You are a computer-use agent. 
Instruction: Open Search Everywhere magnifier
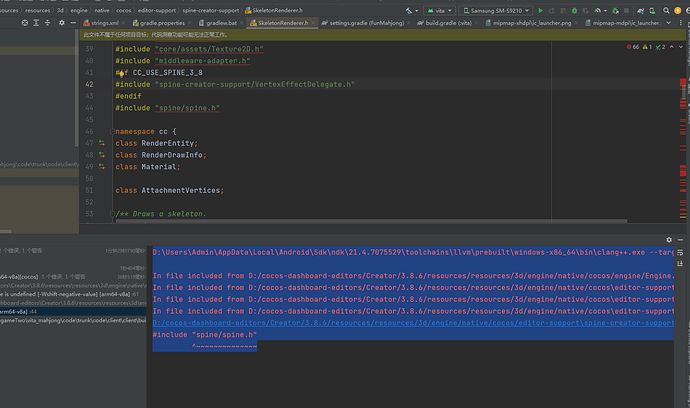coord(666,11)
